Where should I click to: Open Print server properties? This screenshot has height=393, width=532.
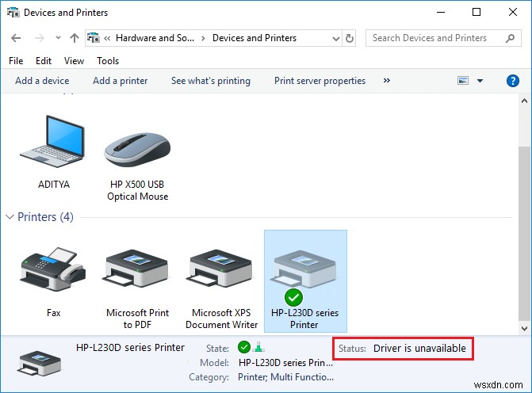click(x=320, y=81)
